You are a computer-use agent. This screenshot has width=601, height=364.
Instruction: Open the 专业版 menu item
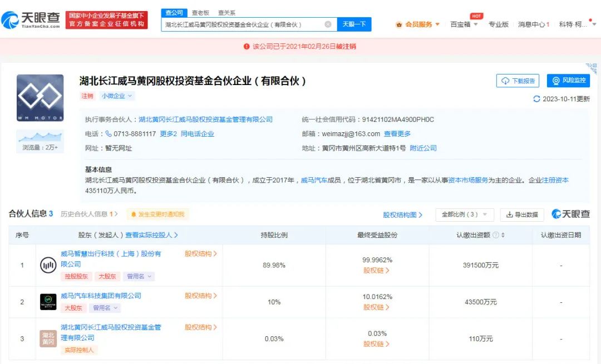coord(498,24)
